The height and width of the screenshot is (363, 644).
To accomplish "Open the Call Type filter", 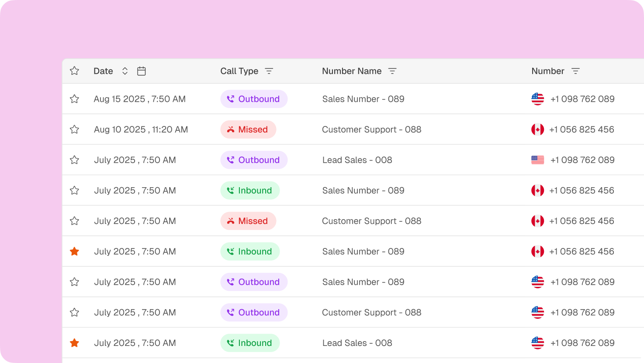I will coord(269,71).
